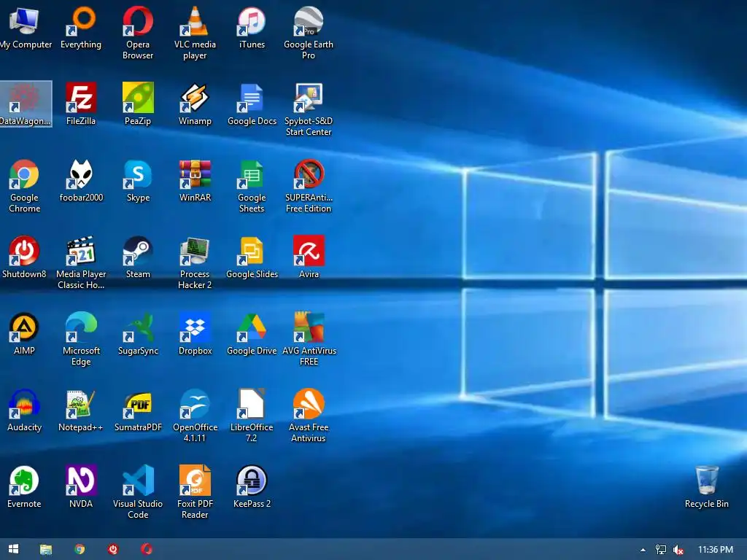
Task: Select the Winamp desktop shortcut
Action: [195, 104]
